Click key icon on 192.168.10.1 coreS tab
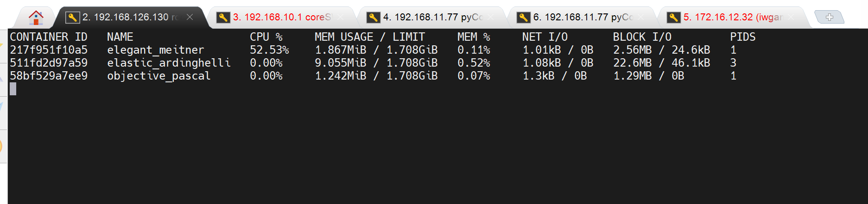This screenshot has width=868, height=204. [223, 18]
